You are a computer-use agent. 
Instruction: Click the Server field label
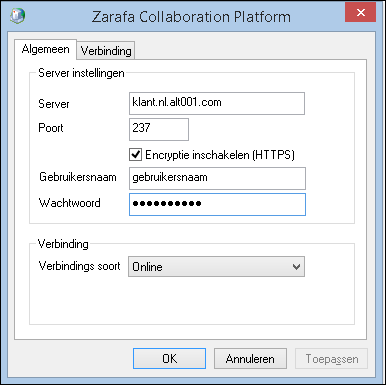tap(54, 104)
